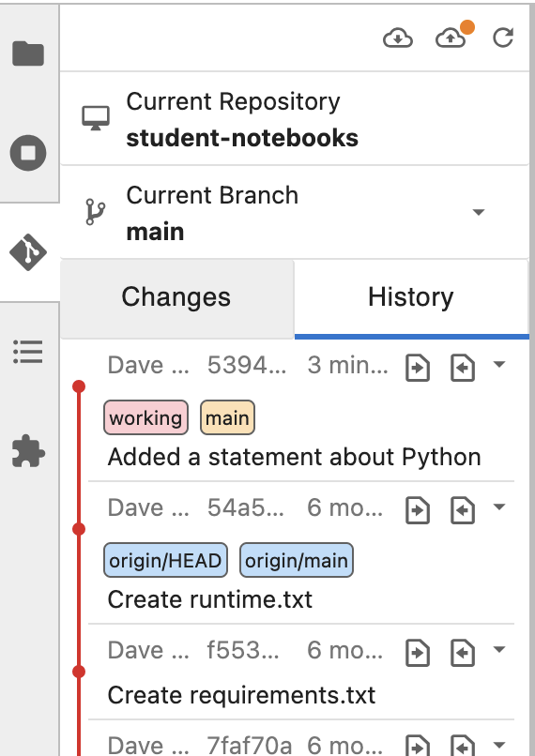Screen dimensions: 535x756
Task: Open the File Browser sidebar folder icon
Action: point(28,53)
